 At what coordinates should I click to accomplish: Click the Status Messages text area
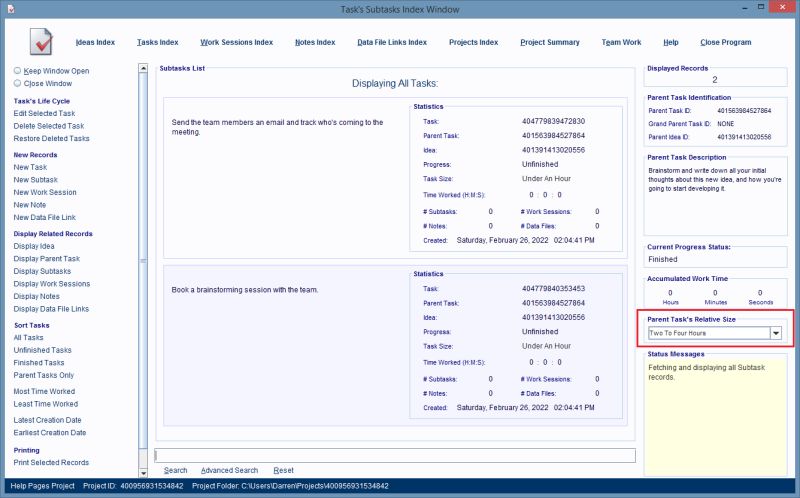[x=715, y=416]
